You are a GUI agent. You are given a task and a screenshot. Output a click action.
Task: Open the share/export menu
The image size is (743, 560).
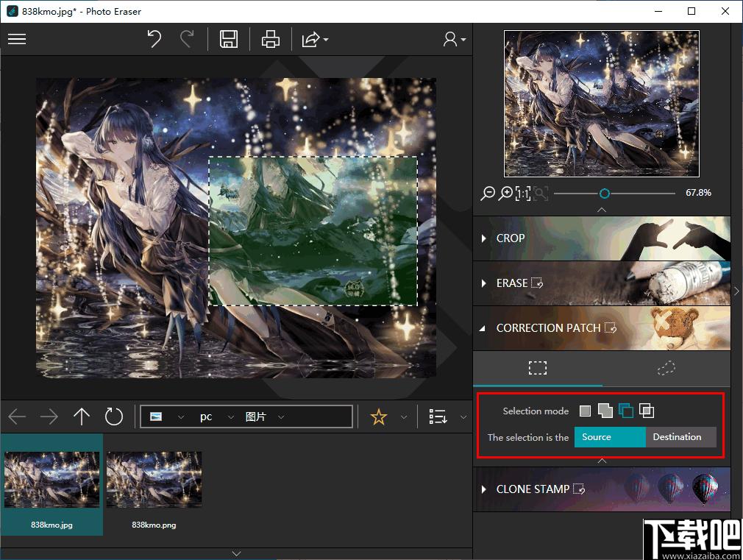(315, 39)
